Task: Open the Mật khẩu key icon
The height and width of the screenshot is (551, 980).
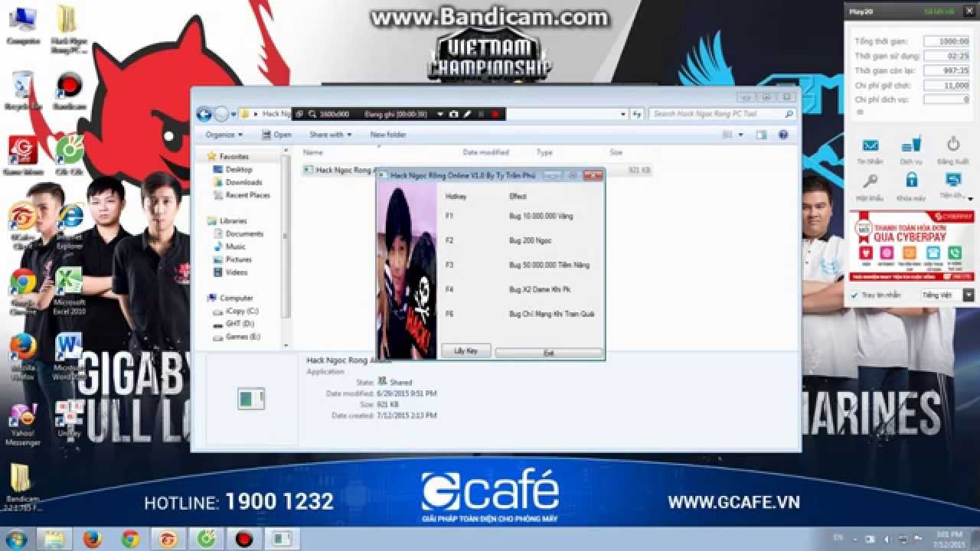Action: (x=870, y=181)
